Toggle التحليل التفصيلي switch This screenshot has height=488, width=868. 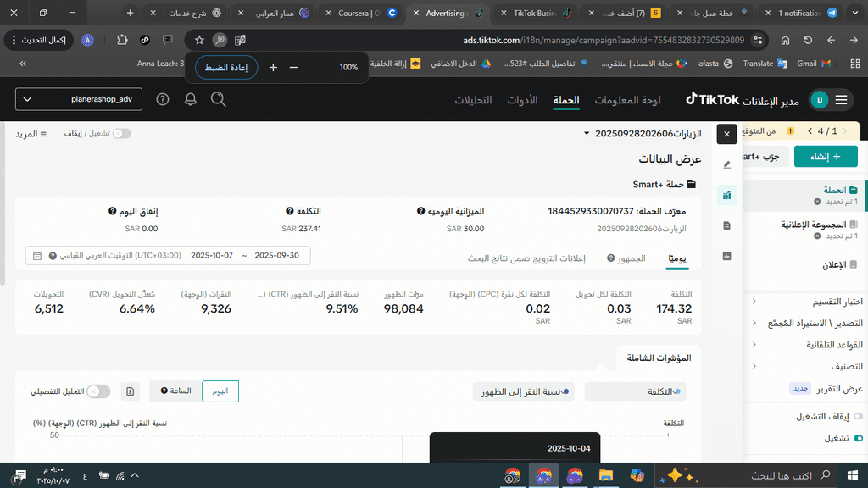click(x=98, y=391)
